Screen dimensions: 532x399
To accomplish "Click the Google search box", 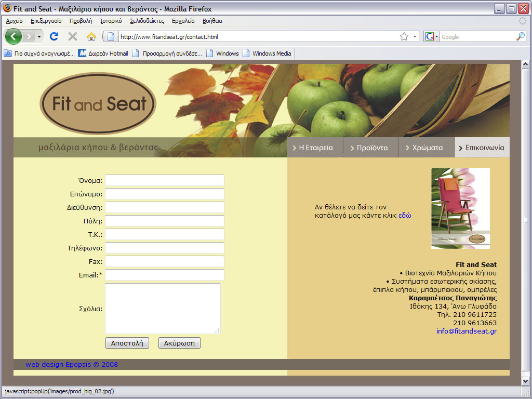I will tap(477, 37).
